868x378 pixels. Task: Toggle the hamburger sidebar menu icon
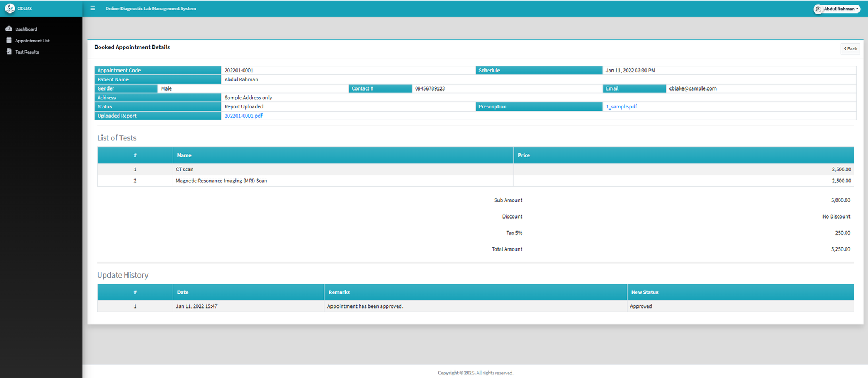point(93,9)
